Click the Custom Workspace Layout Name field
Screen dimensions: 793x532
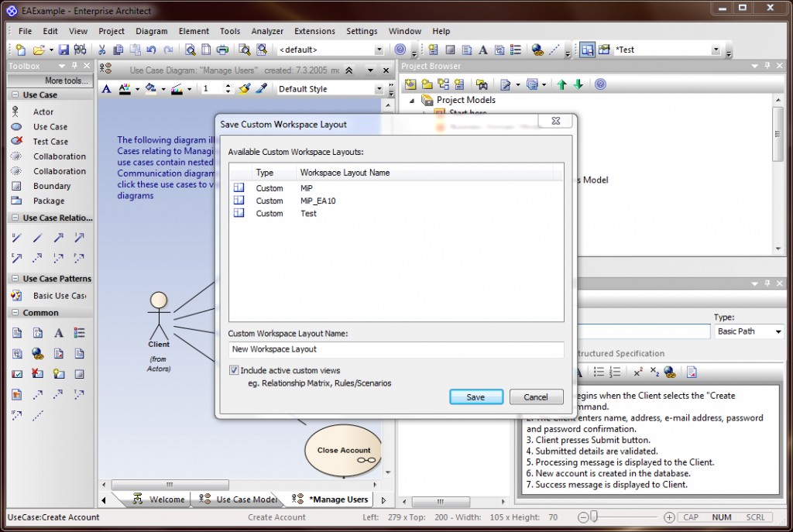click(396, 349)
